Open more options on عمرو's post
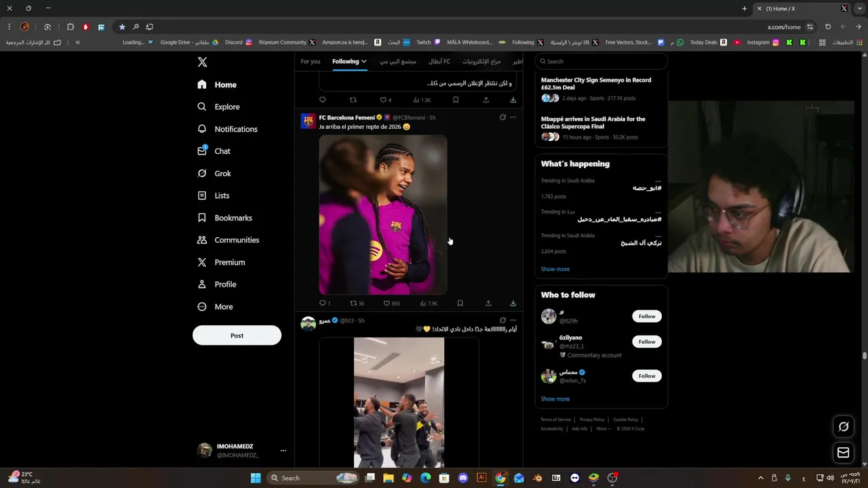 point(513,320)
